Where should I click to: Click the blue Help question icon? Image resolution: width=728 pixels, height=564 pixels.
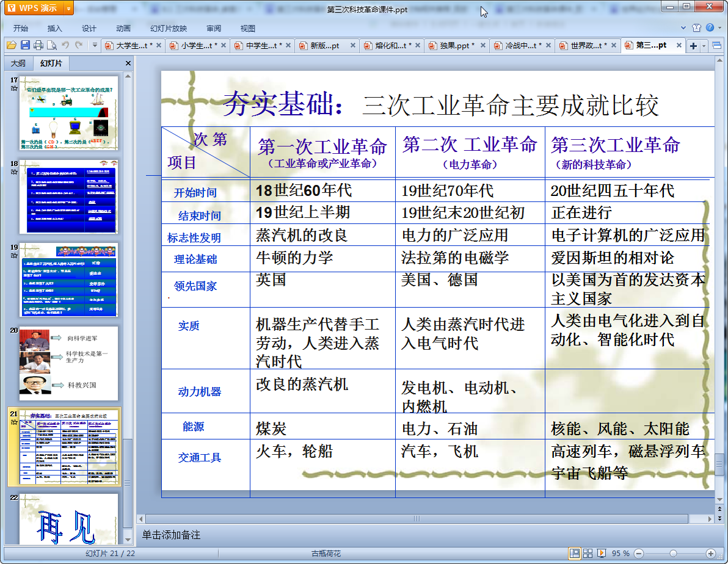pyautogui.click(x=710, y=28)
